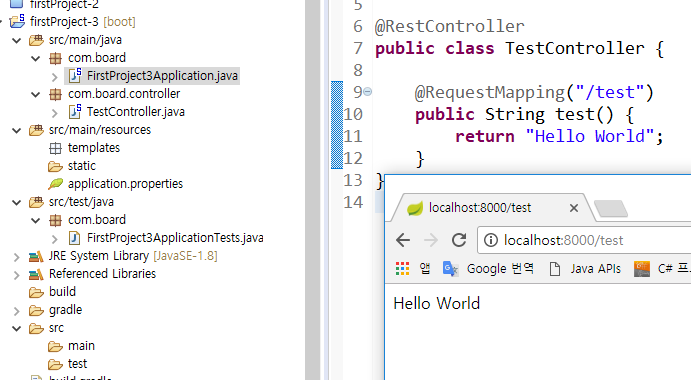Click the firstProject-3 boot project icon
Viewport: 691px width, 380px height.
click(17, 21)
